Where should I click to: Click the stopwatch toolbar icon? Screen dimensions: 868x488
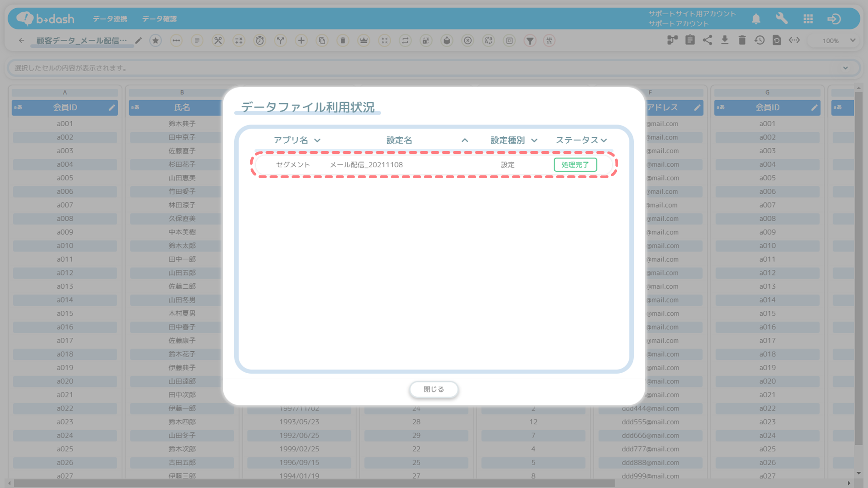pos(260,40)
